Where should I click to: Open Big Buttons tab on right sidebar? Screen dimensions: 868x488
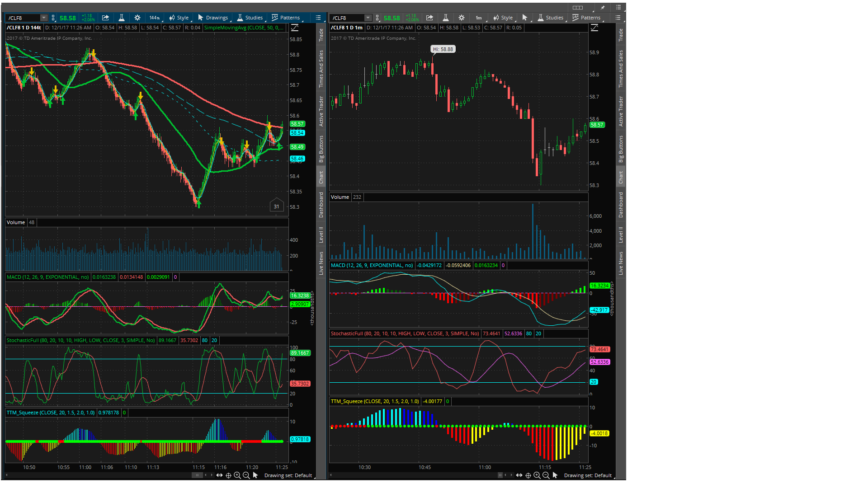621,149
